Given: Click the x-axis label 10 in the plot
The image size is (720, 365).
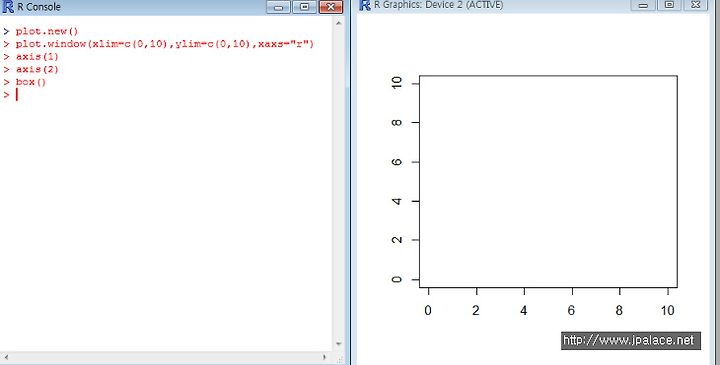Looking at the screenshot, I should 667,311.
